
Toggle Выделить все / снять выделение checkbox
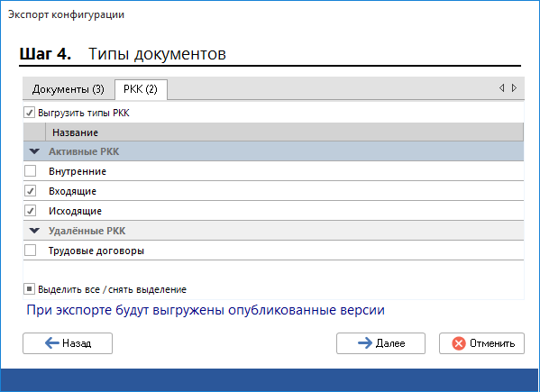pos(29,289)
